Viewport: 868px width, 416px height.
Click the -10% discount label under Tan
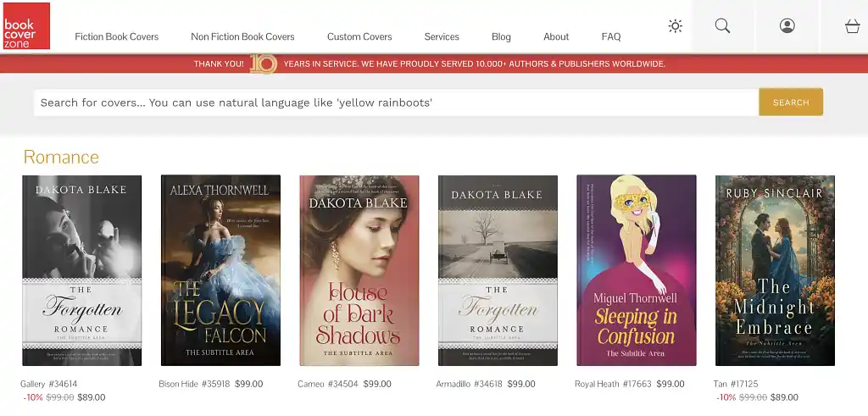click(726, 397)
